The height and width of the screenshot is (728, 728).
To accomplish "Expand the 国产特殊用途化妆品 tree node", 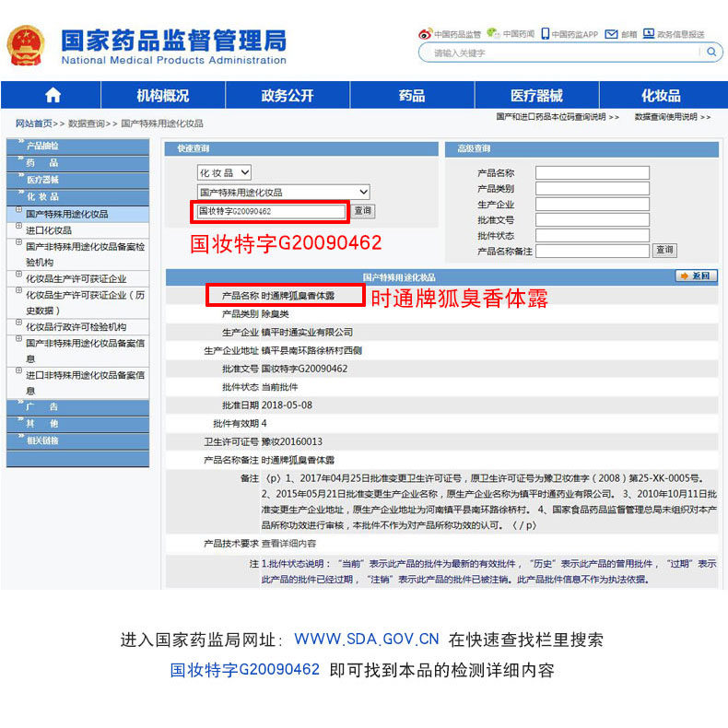I will click(x=19, y=209).
